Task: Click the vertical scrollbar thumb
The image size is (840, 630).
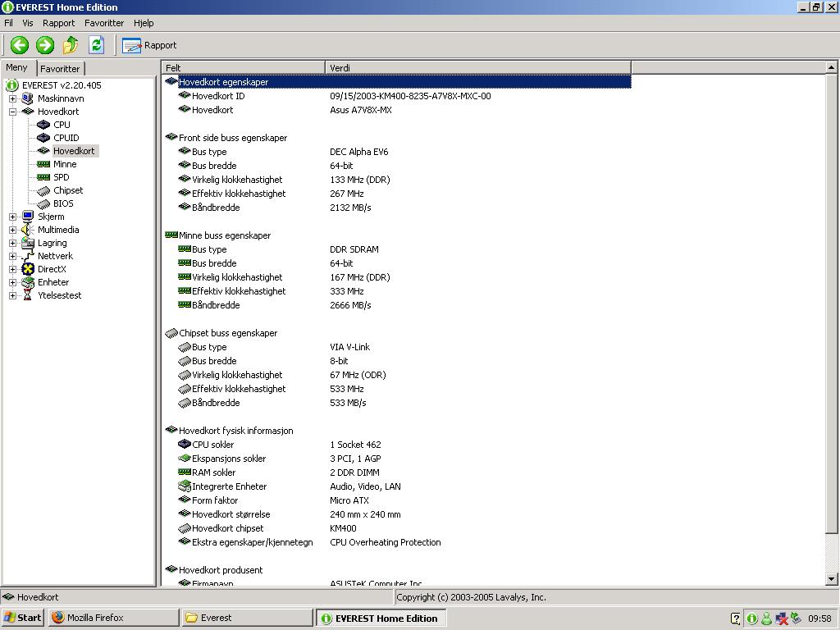Action: click(831, 304)
